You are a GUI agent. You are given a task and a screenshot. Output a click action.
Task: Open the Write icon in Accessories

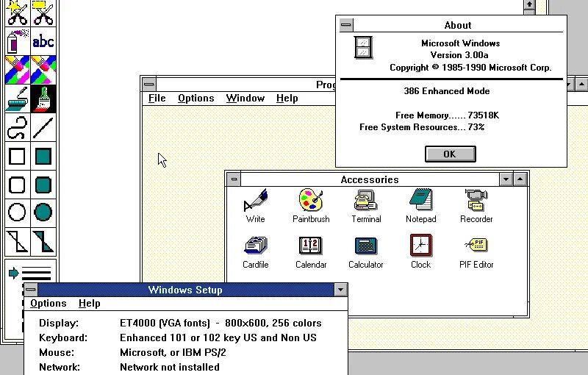(x=255, y=206)
